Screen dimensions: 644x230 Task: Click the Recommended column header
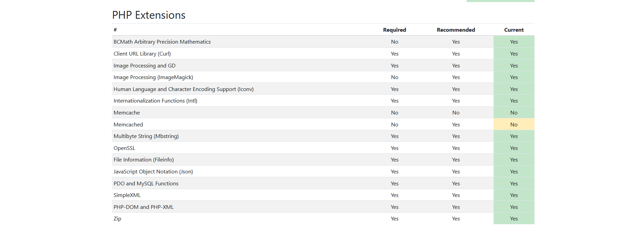tap(456, 30)
